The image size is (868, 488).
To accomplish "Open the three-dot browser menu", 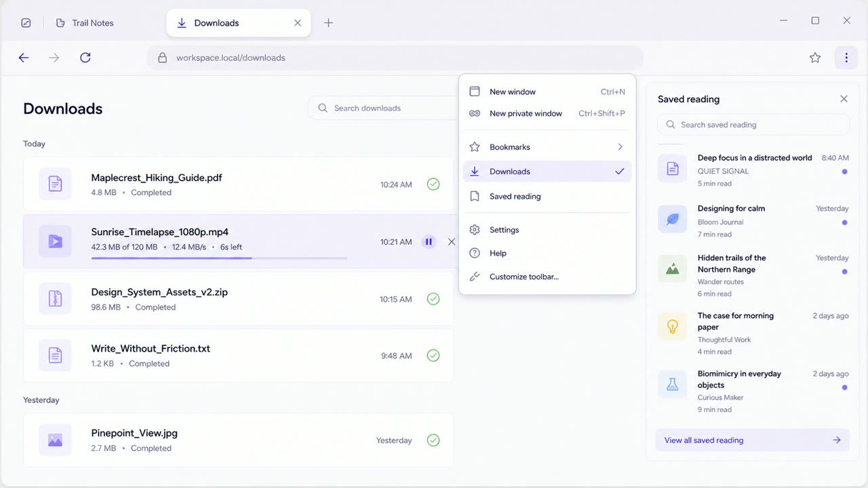I will click(846, 58).
